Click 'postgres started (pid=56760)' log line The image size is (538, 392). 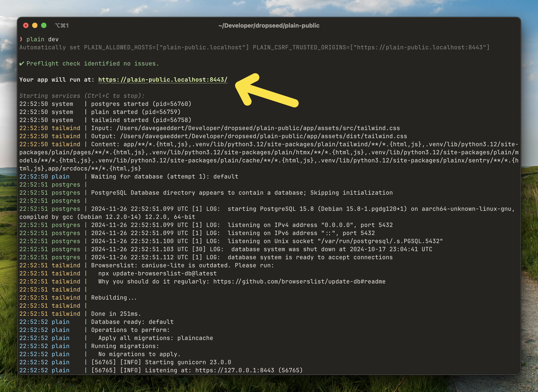[x=141, y=104]
